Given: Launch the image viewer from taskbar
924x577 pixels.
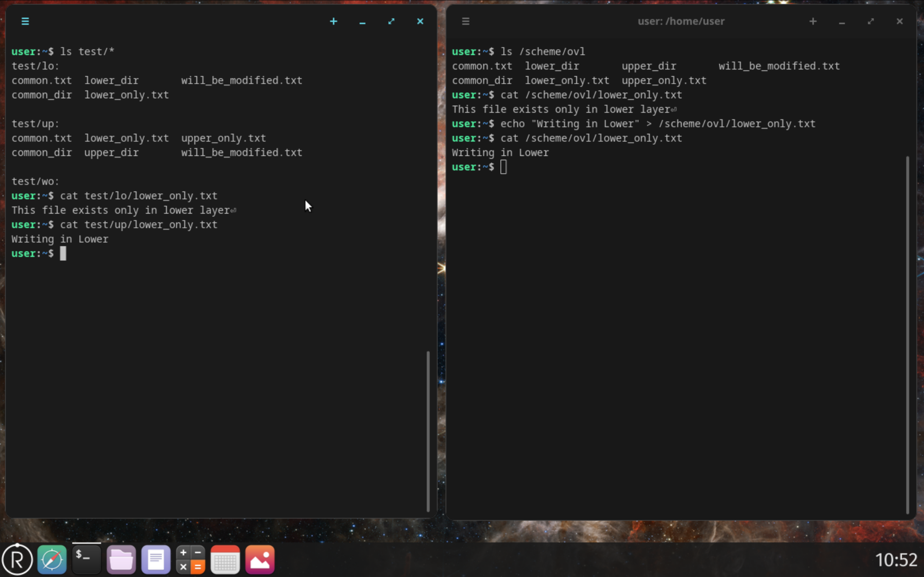Looking at the screenshot, I should (x=260, y=559).
